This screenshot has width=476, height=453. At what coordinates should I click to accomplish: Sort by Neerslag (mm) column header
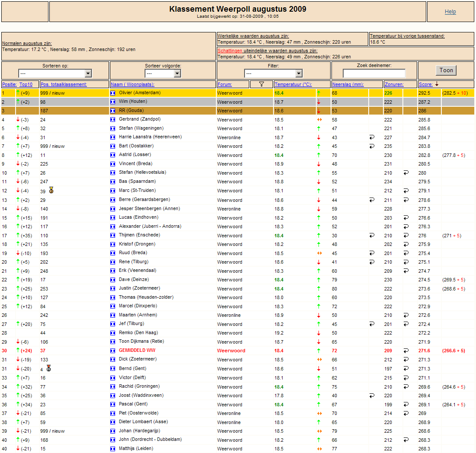[x=348, y=84]
